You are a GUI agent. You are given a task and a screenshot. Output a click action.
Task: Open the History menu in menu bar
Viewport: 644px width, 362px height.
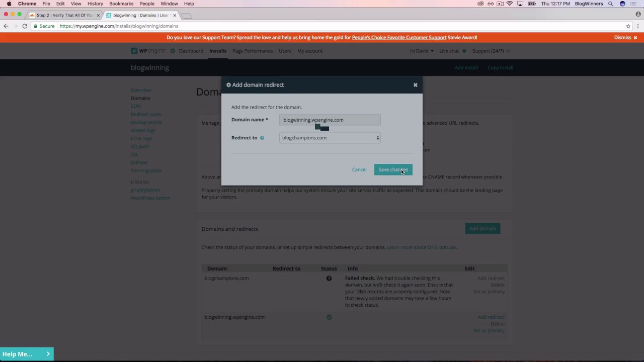tap(95, 4)
